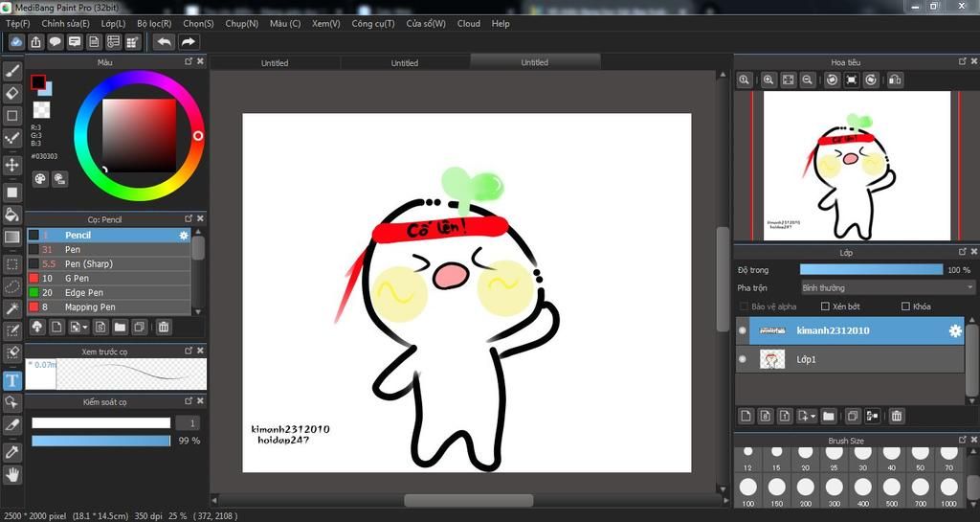Open the Lớp(L) menu

[113, 23]
